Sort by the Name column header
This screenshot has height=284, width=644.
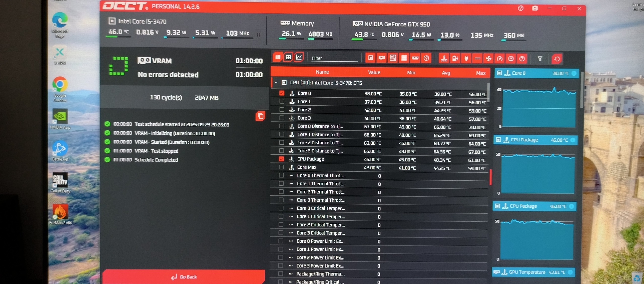322,72
